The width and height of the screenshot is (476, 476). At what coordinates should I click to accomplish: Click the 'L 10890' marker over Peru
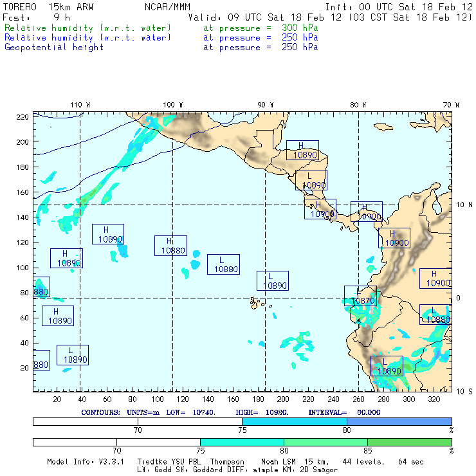pyautogui.click(x=387, y=366)
